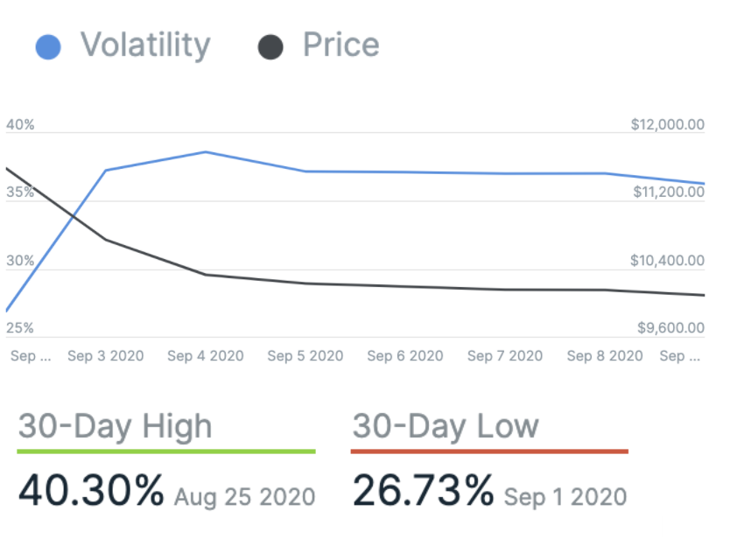The image size is (730, 560).
Task: Select Sep 8 2020 on the timeline
Action: pos(605,356)
